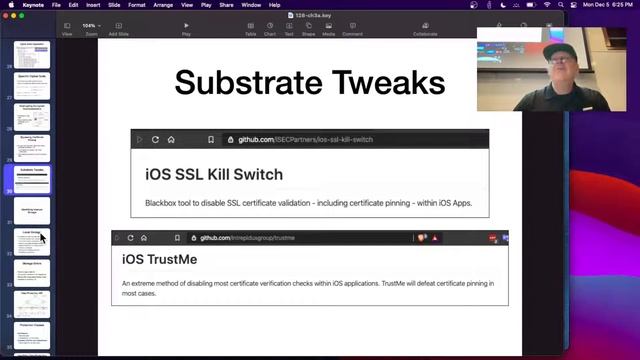Click the webcam video overlay
The image size is (640, 360).
point(551,69)
